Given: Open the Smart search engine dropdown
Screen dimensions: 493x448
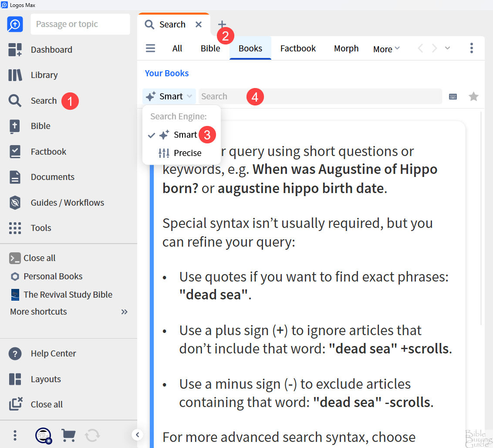Looking at the screenshot, I should [169, 96].
